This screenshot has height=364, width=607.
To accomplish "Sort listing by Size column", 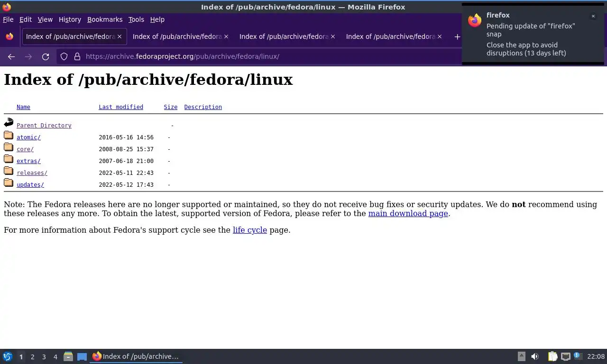I will (171, 107).
